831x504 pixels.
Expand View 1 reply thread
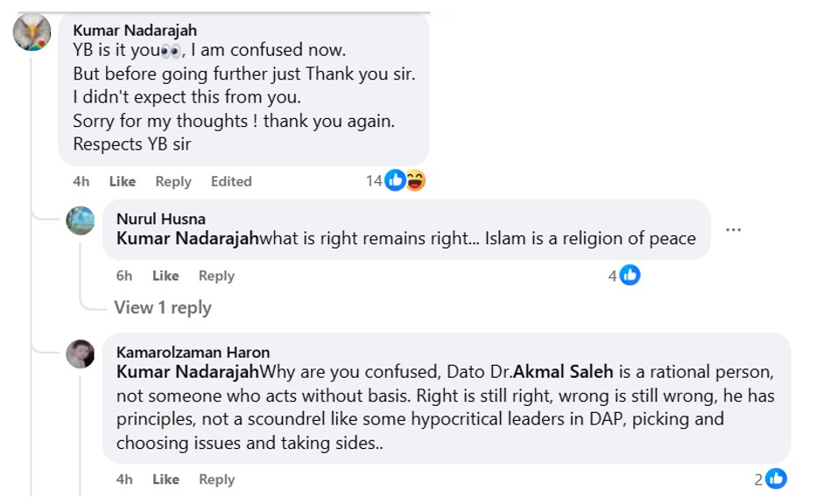(163, 307)
